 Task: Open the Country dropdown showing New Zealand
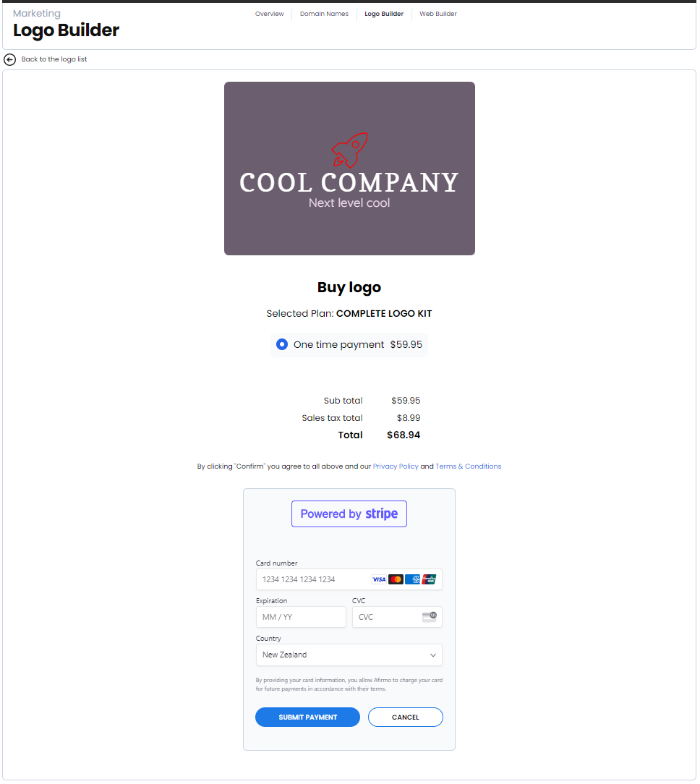[x=349, y=655]
